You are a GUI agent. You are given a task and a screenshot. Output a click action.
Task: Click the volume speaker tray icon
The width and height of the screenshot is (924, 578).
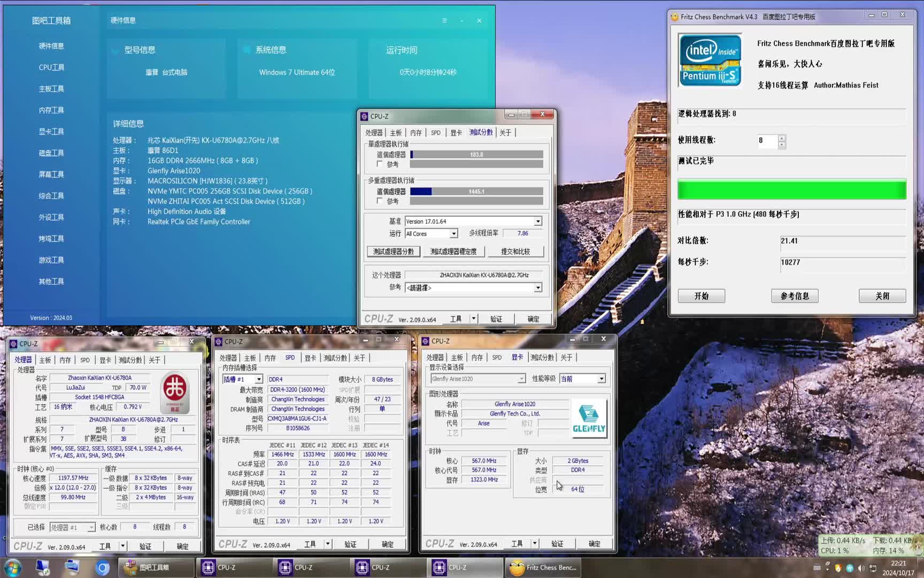[x=861, y=568]
